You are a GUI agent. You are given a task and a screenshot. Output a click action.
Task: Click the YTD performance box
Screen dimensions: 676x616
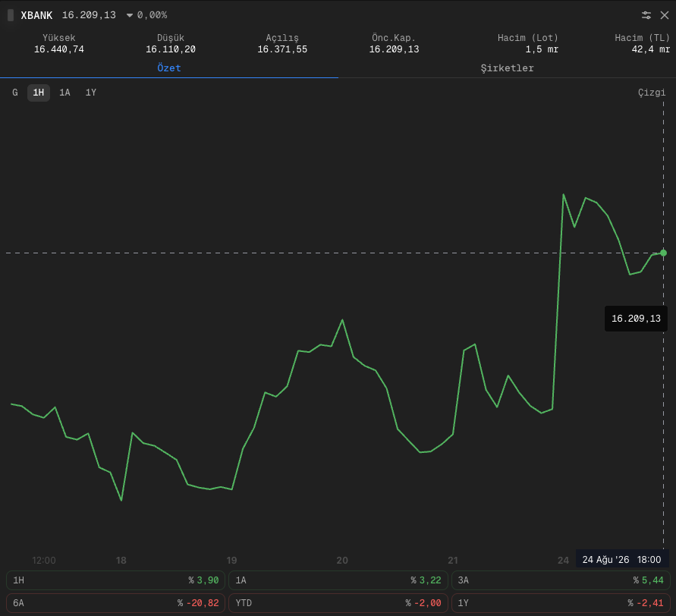338,602
